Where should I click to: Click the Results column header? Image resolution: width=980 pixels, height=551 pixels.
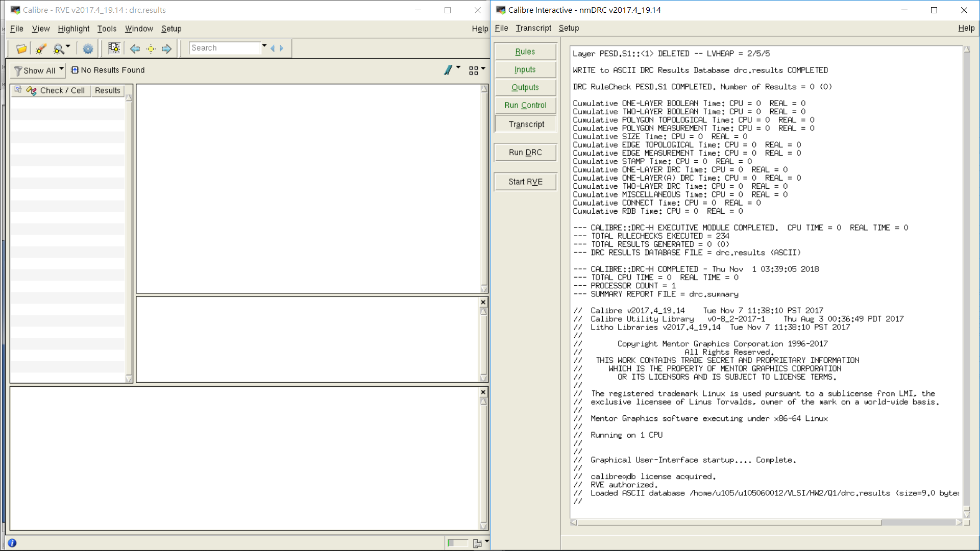coord(108,90)
